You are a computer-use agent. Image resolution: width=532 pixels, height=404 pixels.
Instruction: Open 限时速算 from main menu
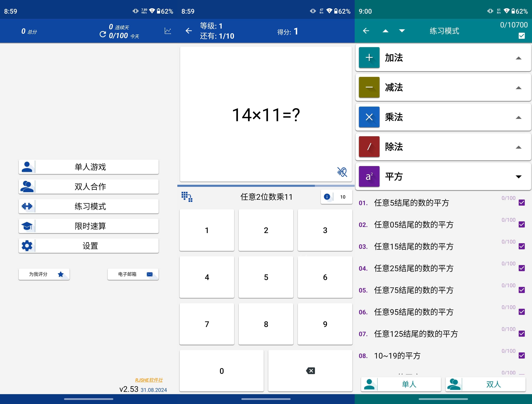click(x=89, y=226)
